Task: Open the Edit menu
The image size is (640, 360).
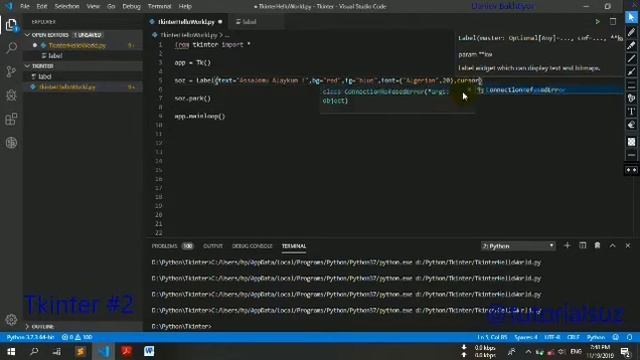Action: 42,6
